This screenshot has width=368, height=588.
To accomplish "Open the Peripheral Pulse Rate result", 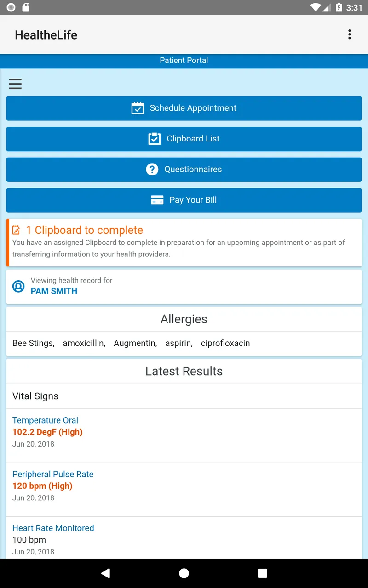I will pos(53,474).
